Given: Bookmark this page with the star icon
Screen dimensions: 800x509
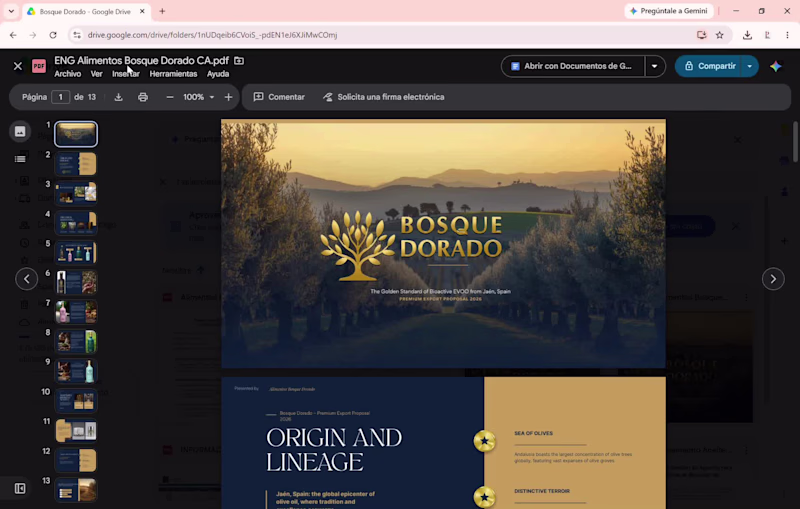Looking at the screenshot, I should pyautogui.click(x=719, y=35).
